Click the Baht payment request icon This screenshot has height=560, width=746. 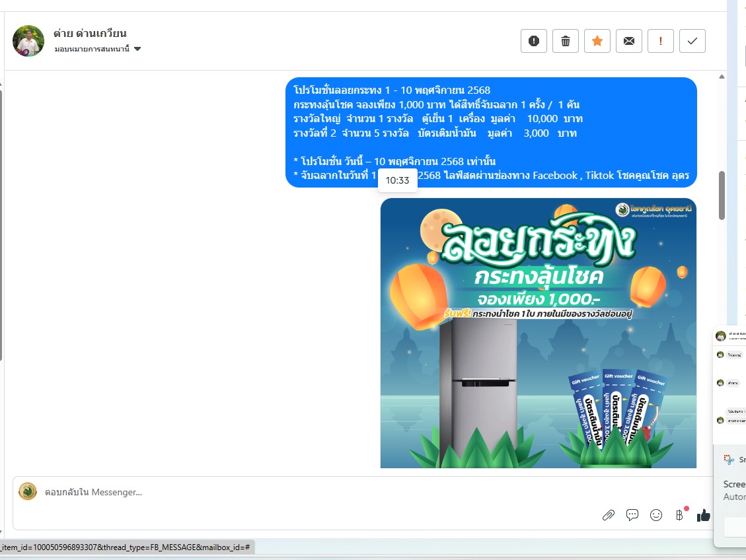coord(679,515)
